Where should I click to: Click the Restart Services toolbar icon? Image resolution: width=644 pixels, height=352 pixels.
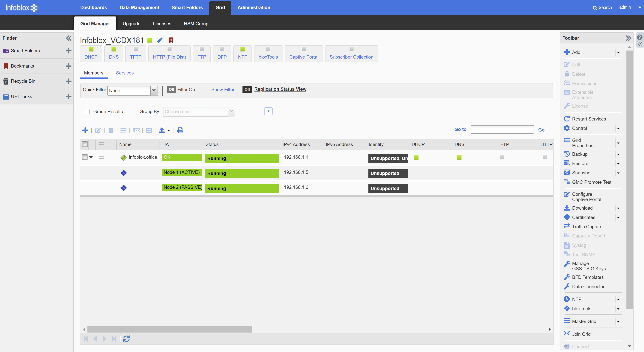567,119
